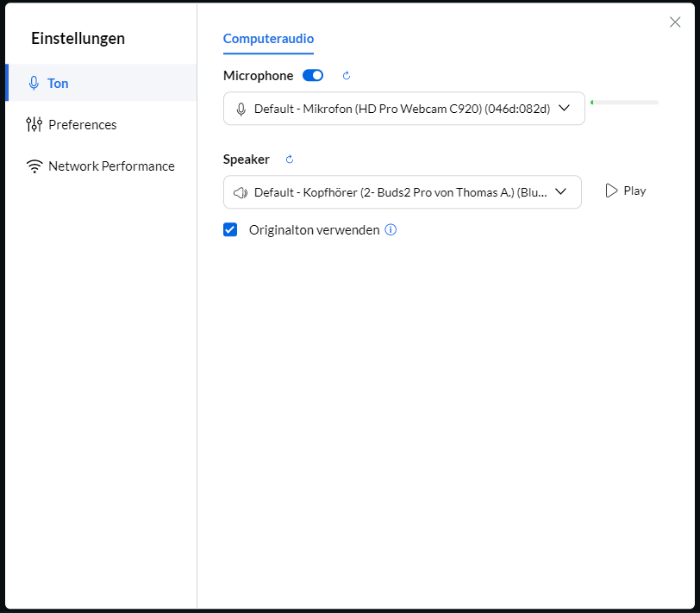Click the sliders icon next to Preferences
The width and height of the screenshot is (700, 613).
(x=34, y=125)
